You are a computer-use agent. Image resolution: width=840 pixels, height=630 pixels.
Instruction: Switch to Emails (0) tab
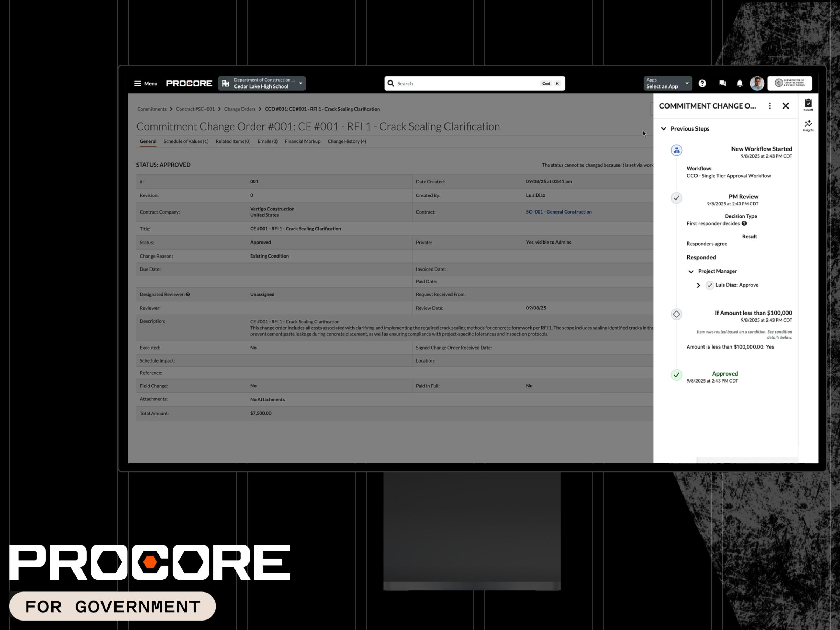pyautogui.click(x=268, y=141)
